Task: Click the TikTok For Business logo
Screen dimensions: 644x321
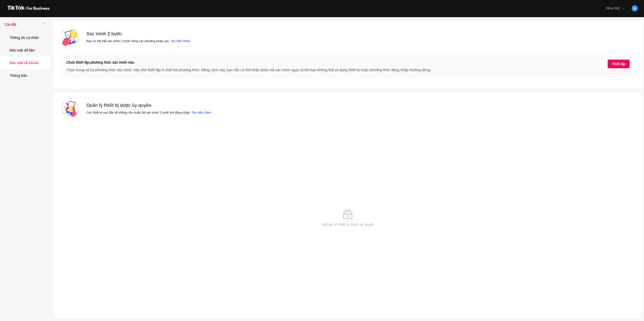Action: (x=28, y=8)
